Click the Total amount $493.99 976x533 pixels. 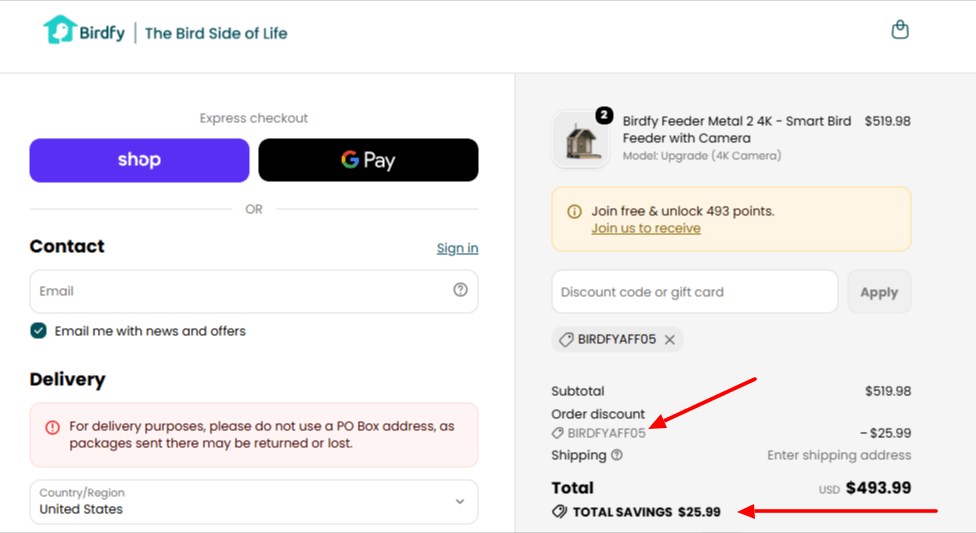coord(878,488)
